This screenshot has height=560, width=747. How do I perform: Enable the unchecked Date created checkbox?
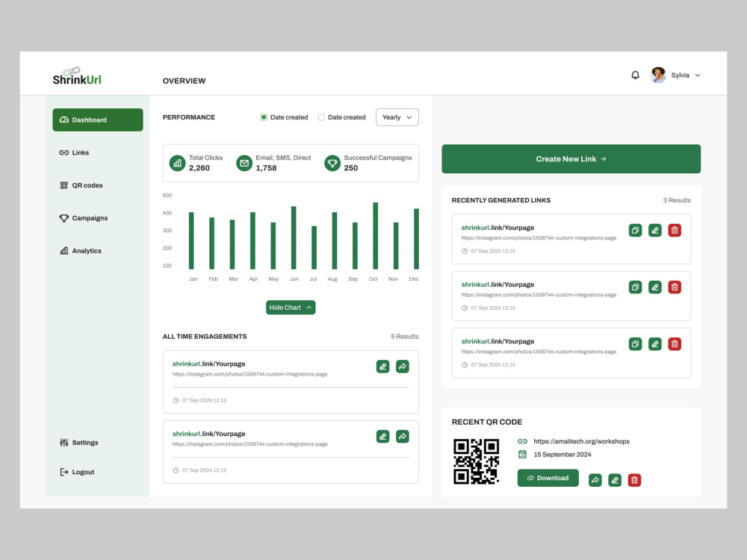tap(321, 117)
